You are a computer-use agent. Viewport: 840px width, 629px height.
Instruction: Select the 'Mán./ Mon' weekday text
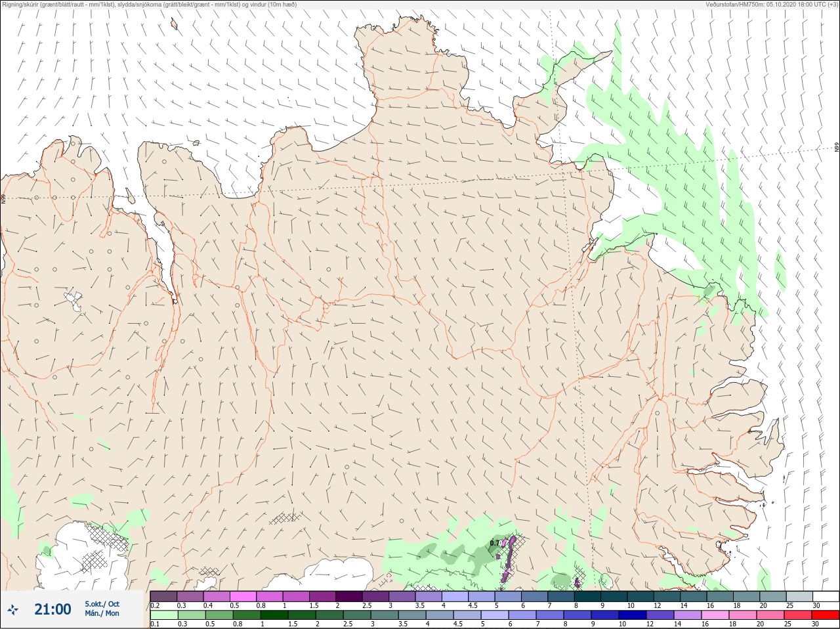[x=102, y=613]
